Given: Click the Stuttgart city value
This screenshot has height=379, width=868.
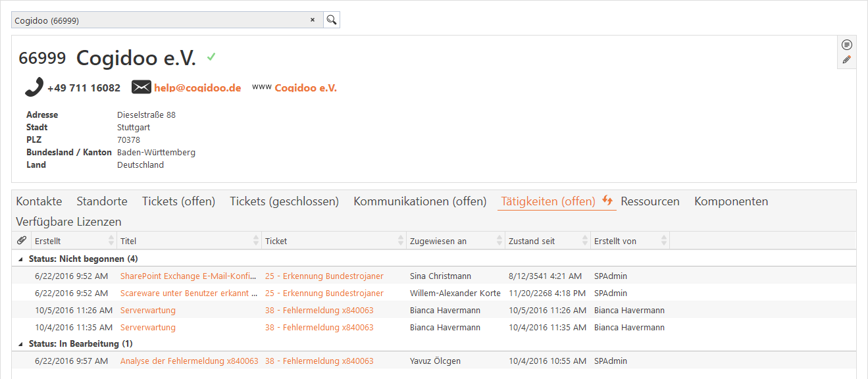Looking at the screenshot, I should 134,128.
